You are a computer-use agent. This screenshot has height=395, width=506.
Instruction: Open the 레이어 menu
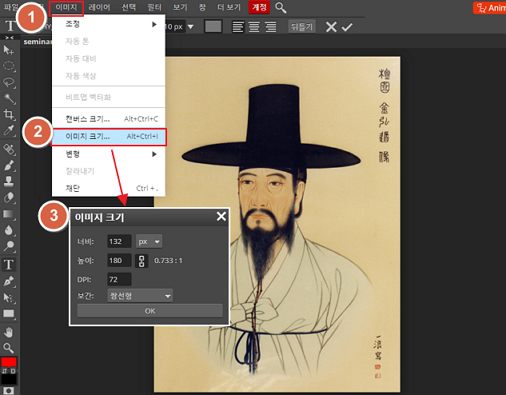pyautogui.click(x=99, y=7)
